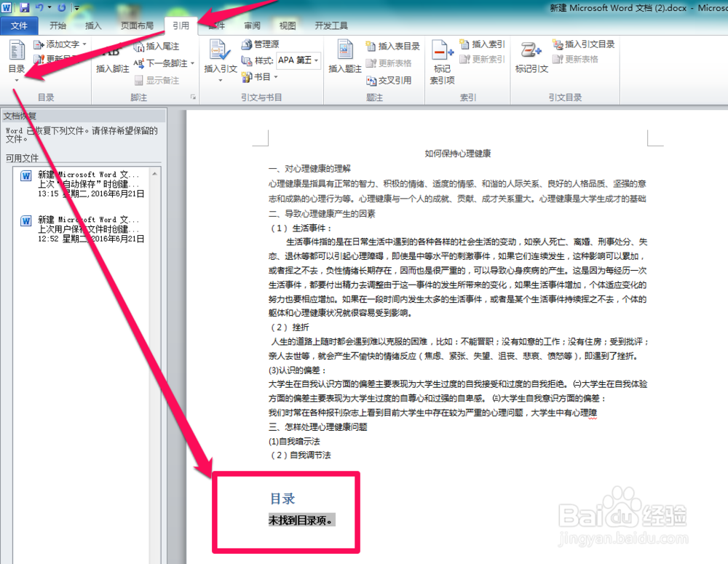The width and height of the screenshot is (728, 564).
Task: Click the Redo icon in quick access toolbar
Action: coord(61,7)
